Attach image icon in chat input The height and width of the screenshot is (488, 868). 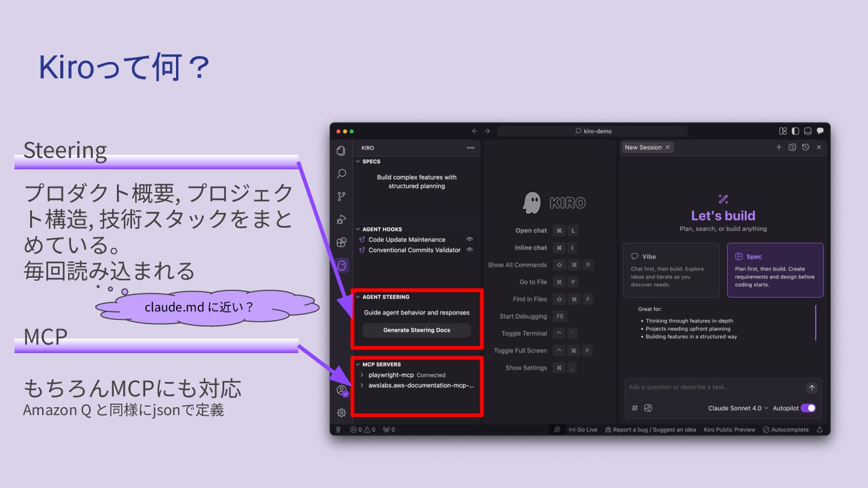click(x=648, y=408)
